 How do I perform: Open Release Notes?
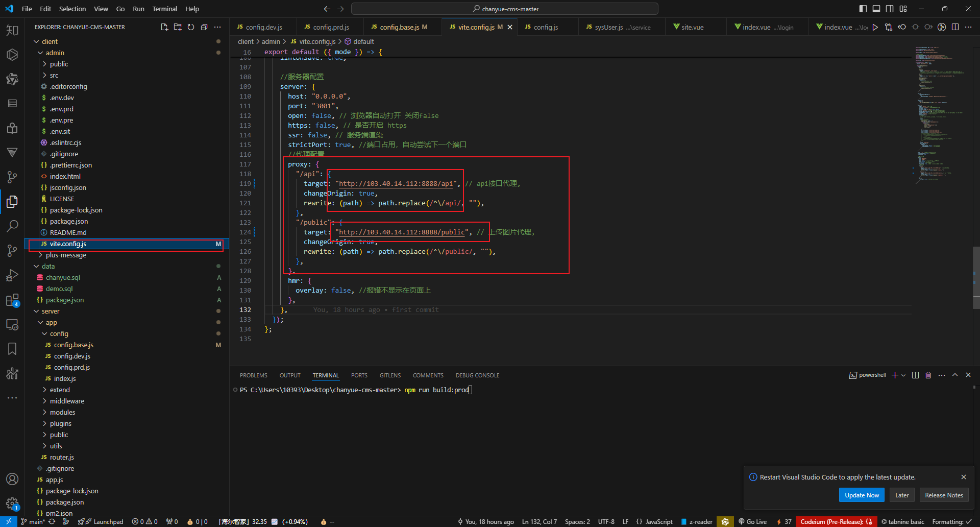(x=944, y=495)
